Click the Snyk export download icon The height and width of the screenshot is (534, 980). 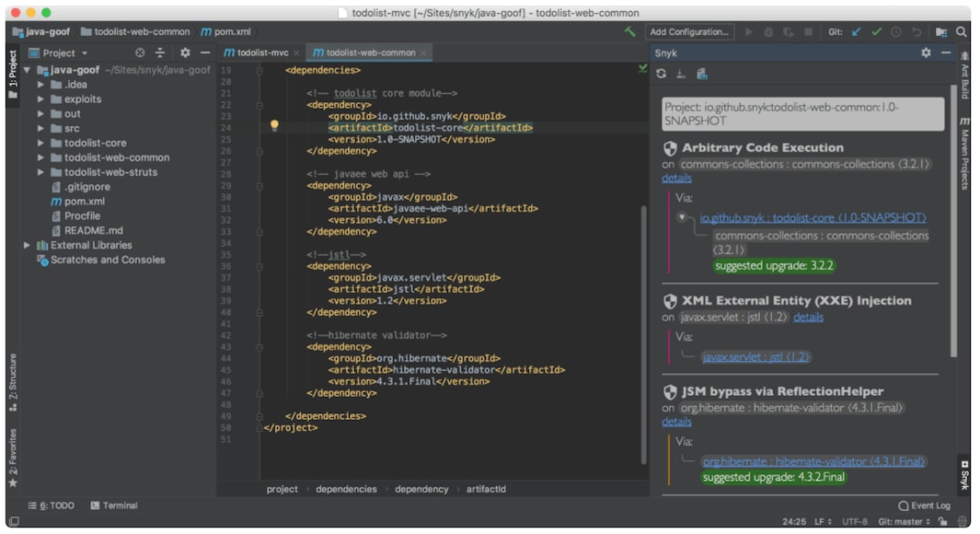tap(681, 74)
